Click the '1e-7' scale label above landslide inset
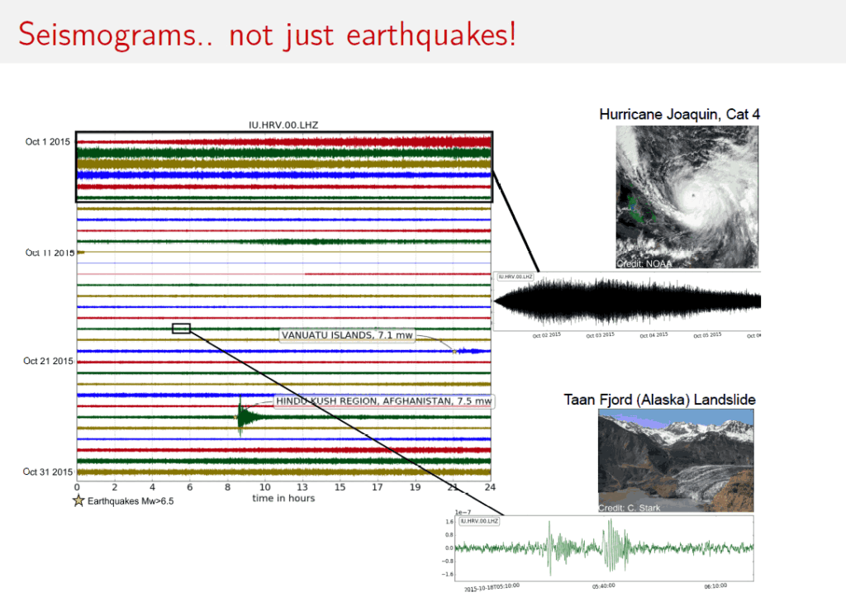This screenshot has height=616, width=846. [x=463, y=513]
